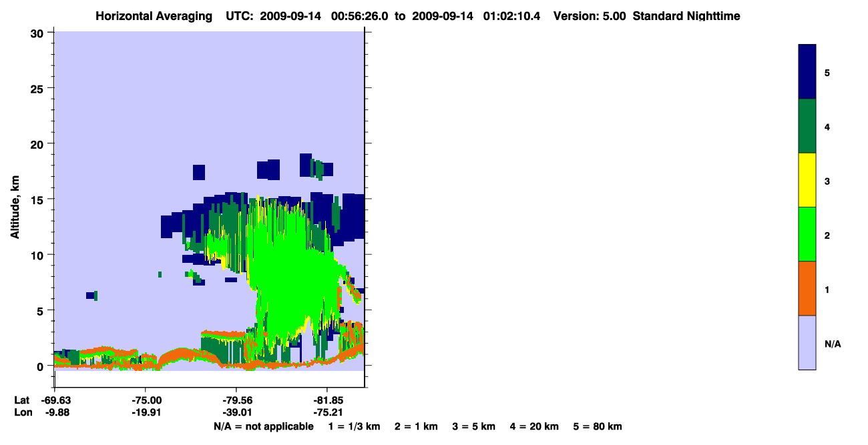Screen dimensions: 868x445
Task: Click the dark green color swatch labeled 4
Action: [x=807, y=126]
